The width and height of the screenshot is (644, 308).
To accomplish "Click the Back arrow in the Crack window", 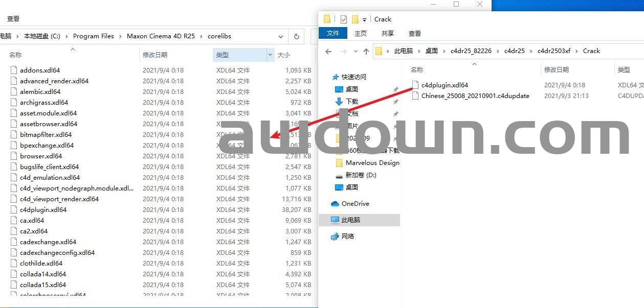I will pyautogui.click(x=328, y=51).
